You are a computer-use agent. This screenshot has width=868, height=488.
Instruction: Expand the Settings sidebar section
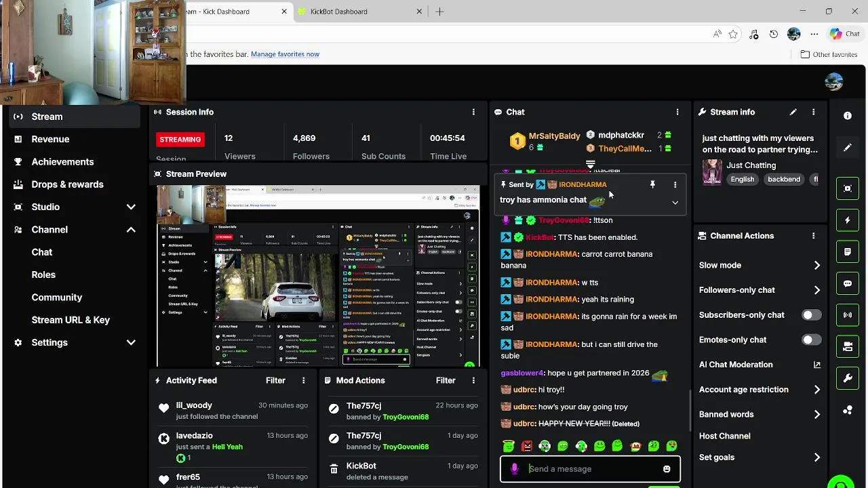click(131, 343)
